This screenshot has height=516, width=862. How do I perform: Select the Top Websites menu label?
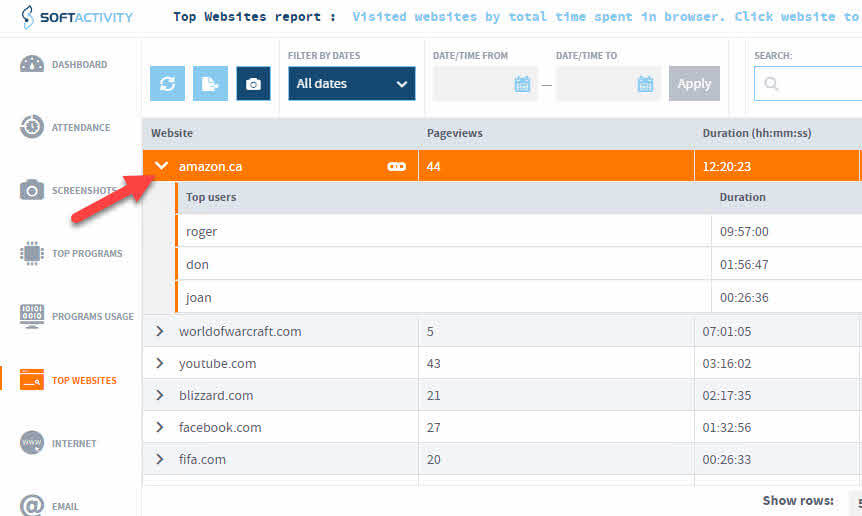pyautogui.click(x=84, y=380)
